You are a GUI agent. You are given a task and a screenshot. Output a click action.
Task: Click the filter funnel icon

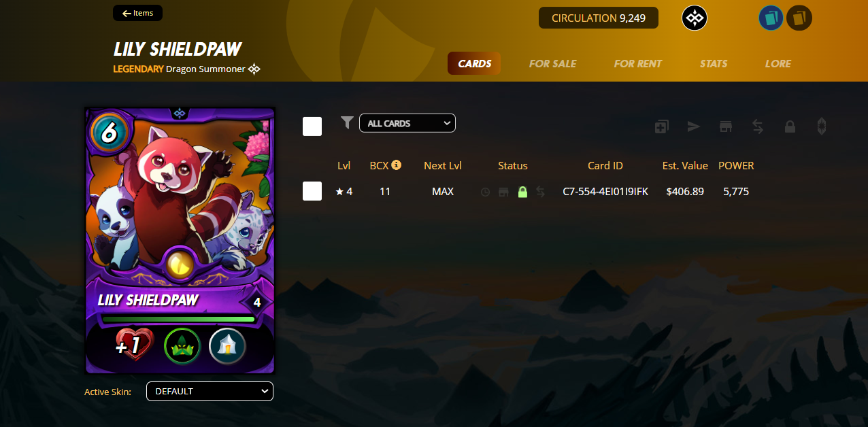pyautogui.click(x=347, y=122)
